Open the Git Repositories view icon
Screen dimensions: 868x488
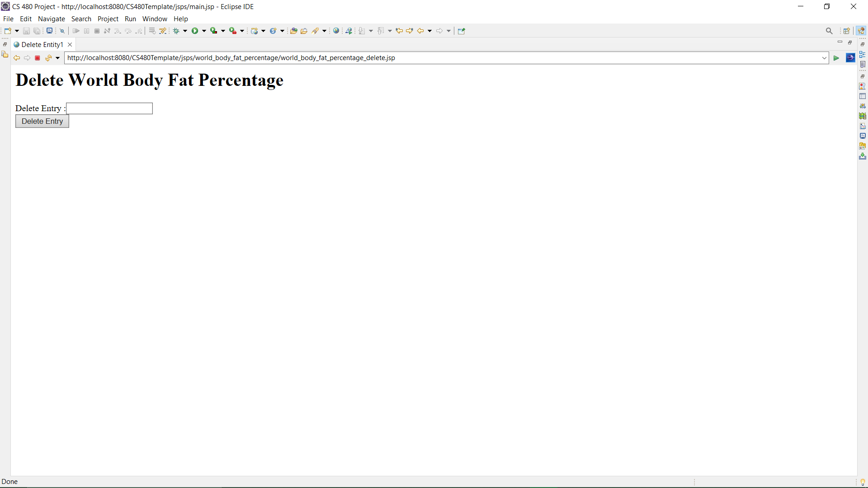point(863,146)
